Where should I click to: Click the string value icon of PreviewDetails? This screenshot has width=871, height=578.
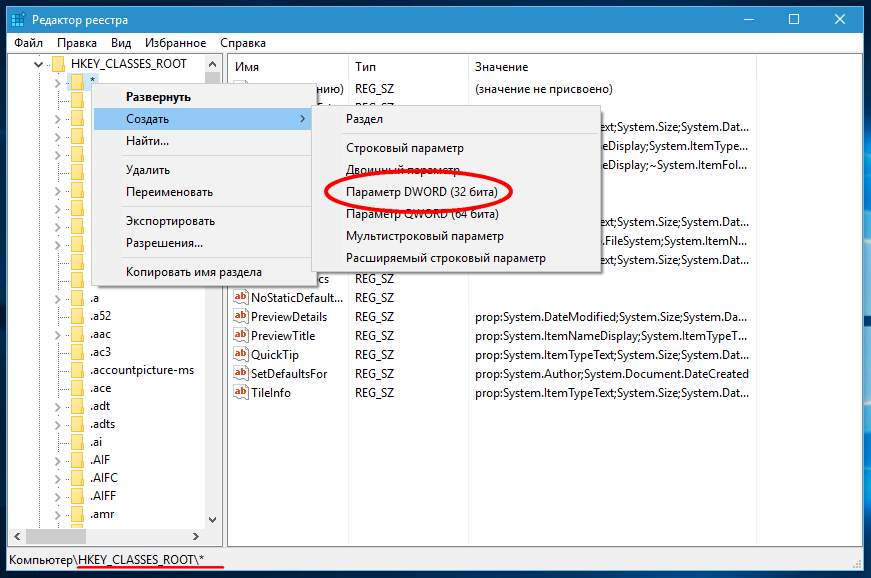click(x=241, y=316)
